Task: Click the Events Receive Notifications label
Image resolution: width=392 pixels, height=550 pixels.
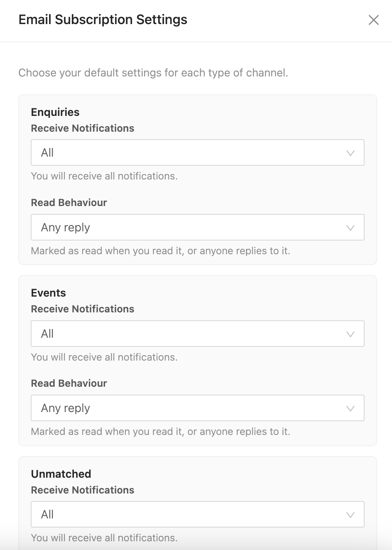Action: tap(83, 309)
